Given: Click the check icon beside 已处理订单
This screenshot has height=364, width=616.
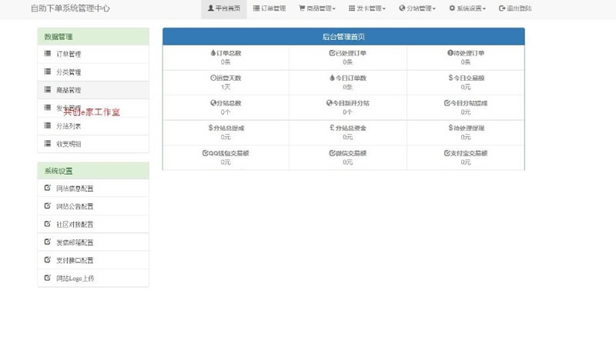Looking at the screenshot, I should pyautogui.click(x=331, y=53).
